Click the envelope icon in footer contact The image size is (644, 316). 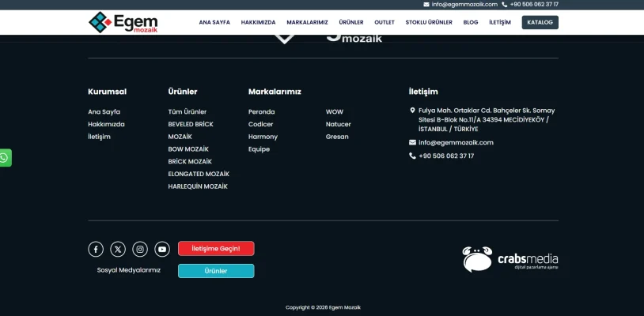click(412, 143)
